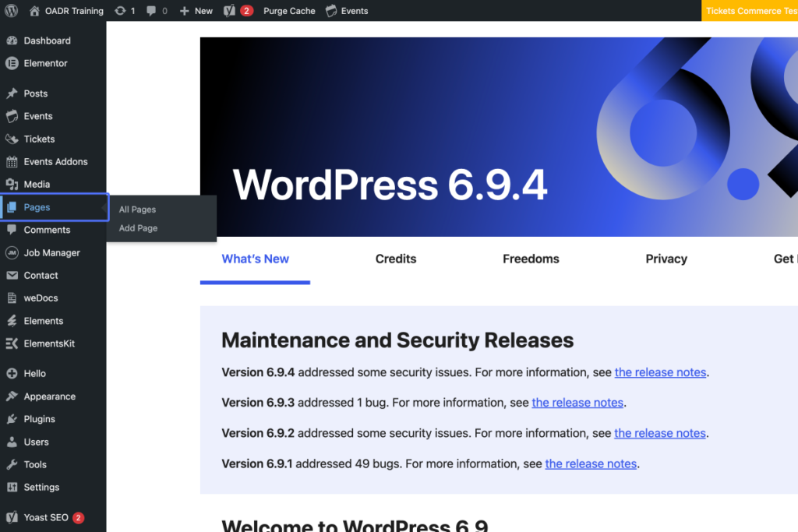Click the Settings sliders icon

click(12, 488)
